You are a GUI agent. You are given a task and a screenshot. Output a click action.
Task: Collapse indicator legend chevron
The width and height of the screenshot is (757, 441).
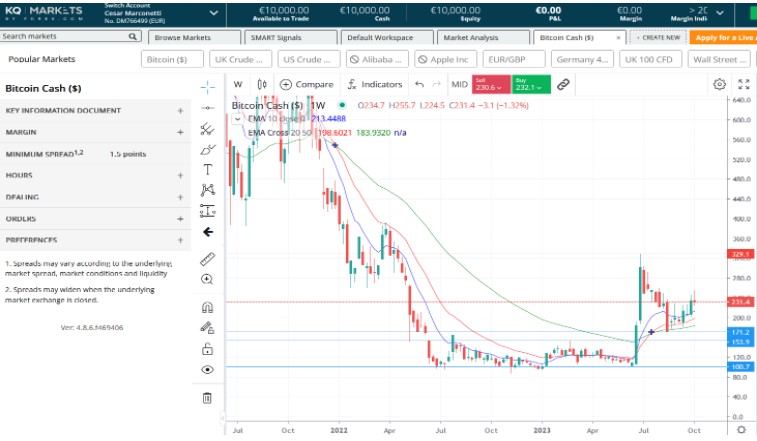pos(237,119)
